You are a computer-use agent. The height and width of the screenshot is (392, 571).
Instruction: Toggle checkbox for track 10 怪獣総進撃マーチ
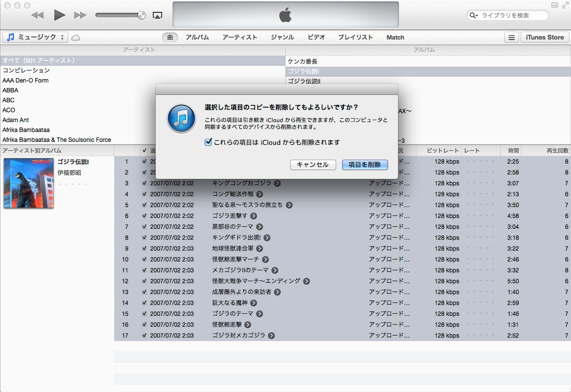[144, 260]
